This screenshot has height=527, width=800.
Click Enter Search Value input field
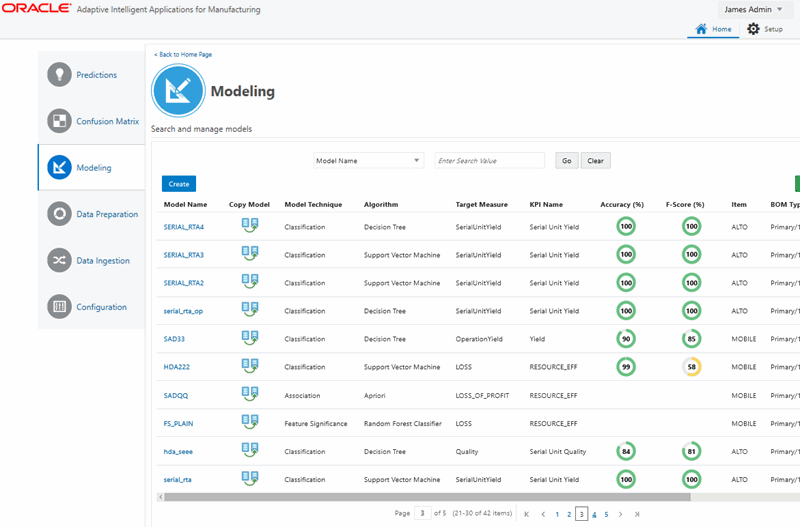click(x=489, y=161)
